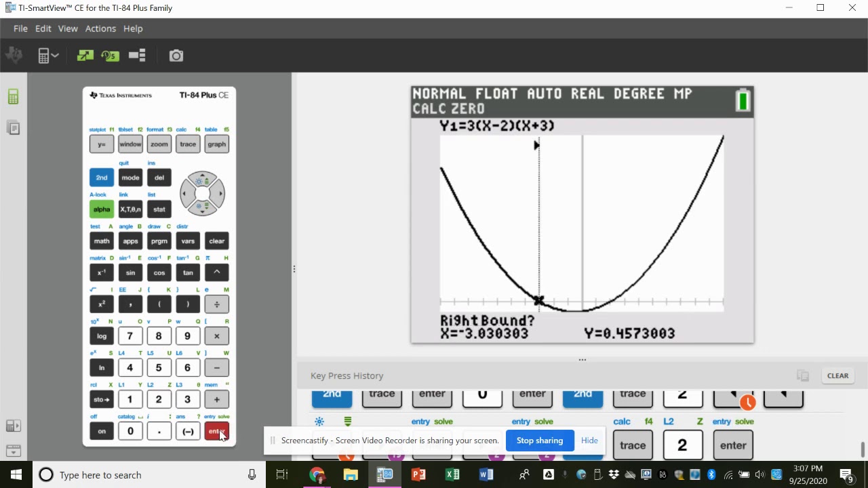Image resolution: width=868 pixels, height=488 pixels.
Task: Click the zoom calculator key
Action: tap(159, 144)
